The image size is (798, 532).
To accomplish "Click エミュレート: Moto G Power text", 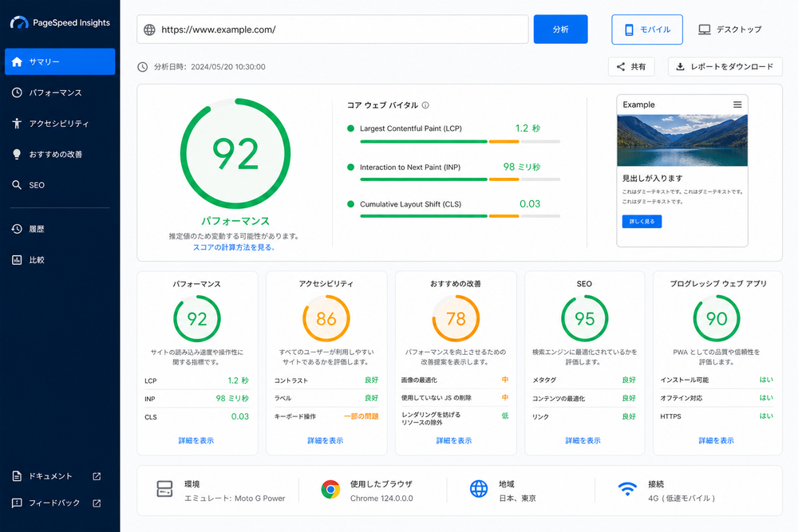I will coord(235,499).
